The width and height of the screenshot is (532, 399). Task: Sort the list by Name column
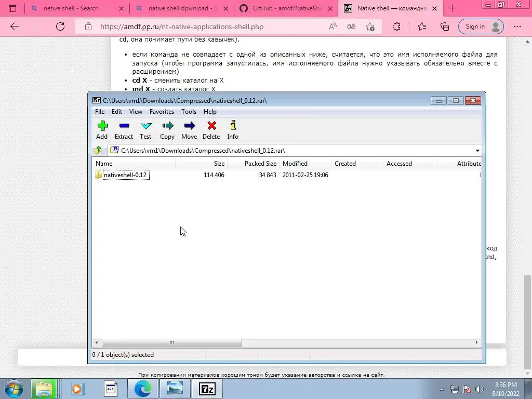(134, 164)
